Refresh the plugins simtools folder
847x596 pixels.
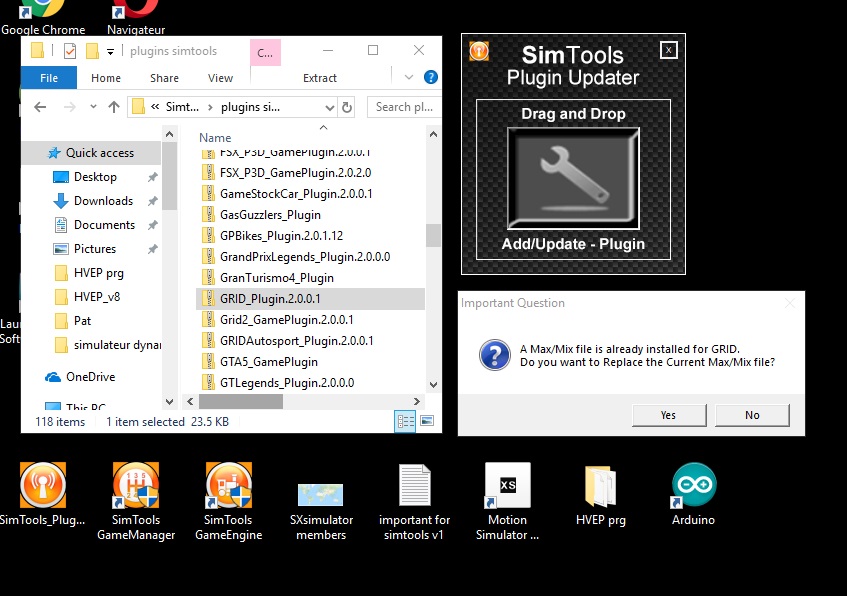[347, 108]
